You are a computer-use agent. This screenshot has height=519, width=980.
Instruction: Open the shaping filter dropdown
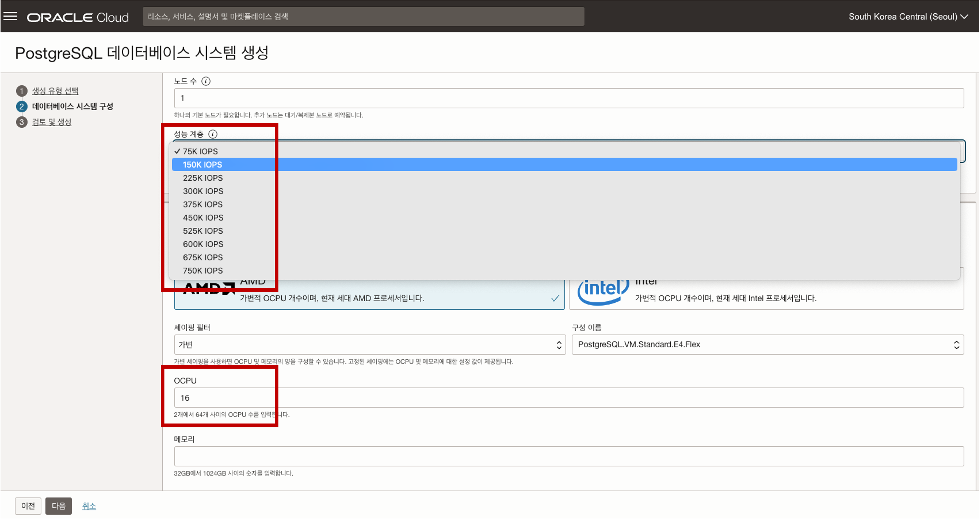pyautogui.click(x=370, y=345)
